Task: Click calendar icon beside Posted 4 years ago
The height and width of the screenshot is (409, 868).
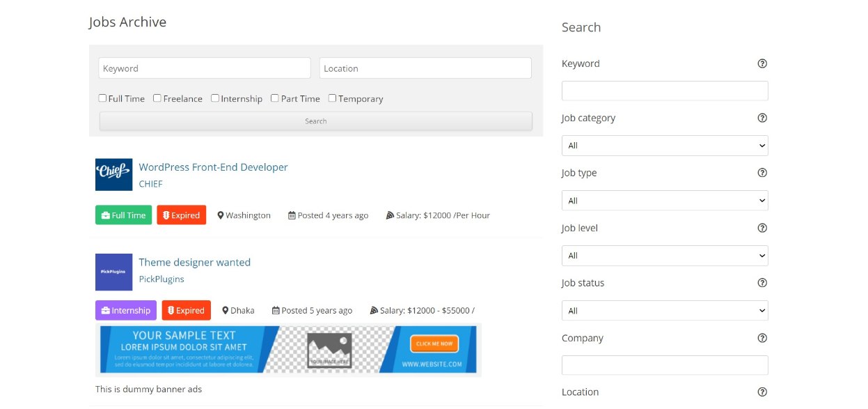Action: 292,215
